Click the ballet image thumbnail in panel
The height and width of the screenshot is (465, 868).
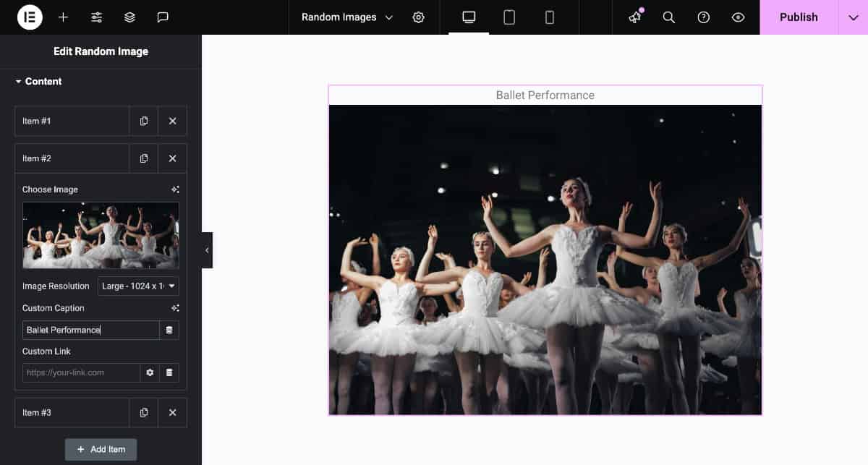pyautogui.click(x=101, y=235)
